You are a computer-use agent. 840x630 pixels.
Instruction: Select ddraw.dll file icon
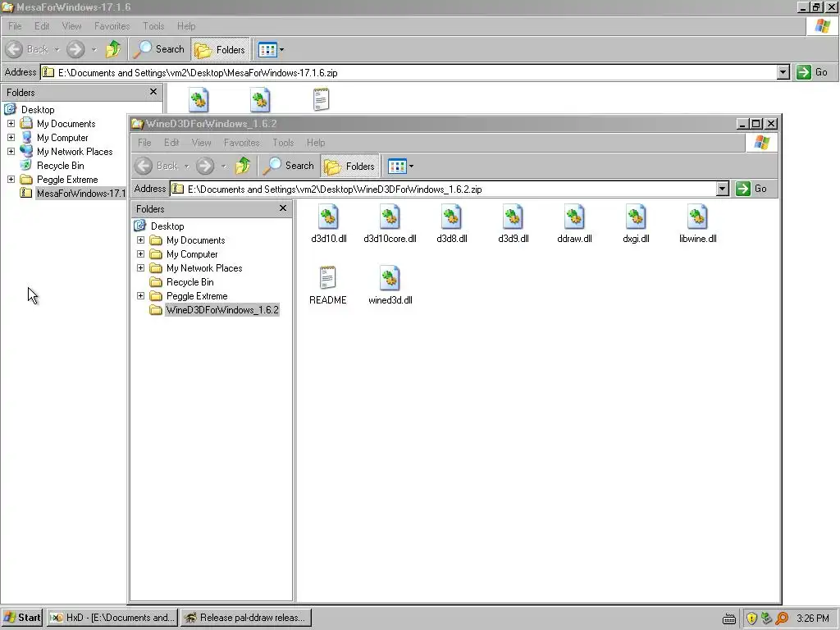(574, 217)
